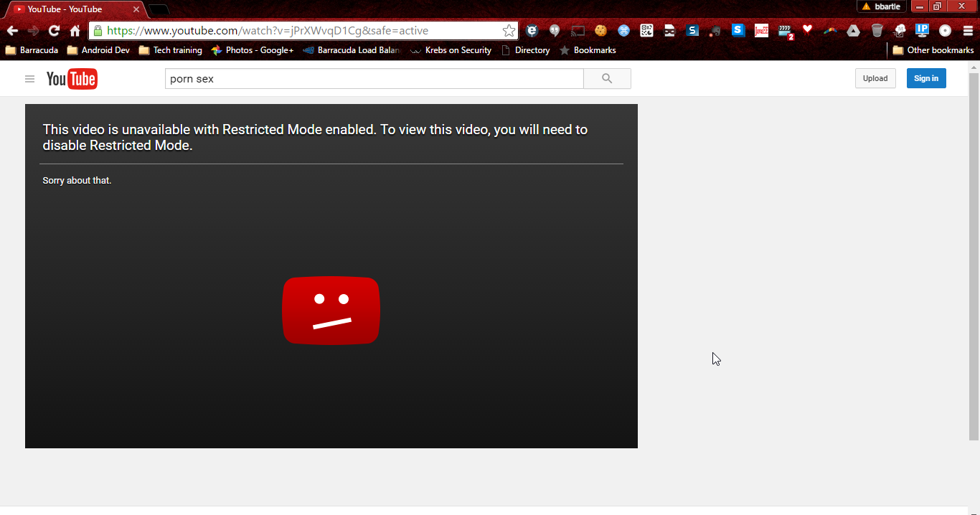Screen dimensions: 980x515
Task: Click the YouTube search magnifier button
Action: pos(607,79)
